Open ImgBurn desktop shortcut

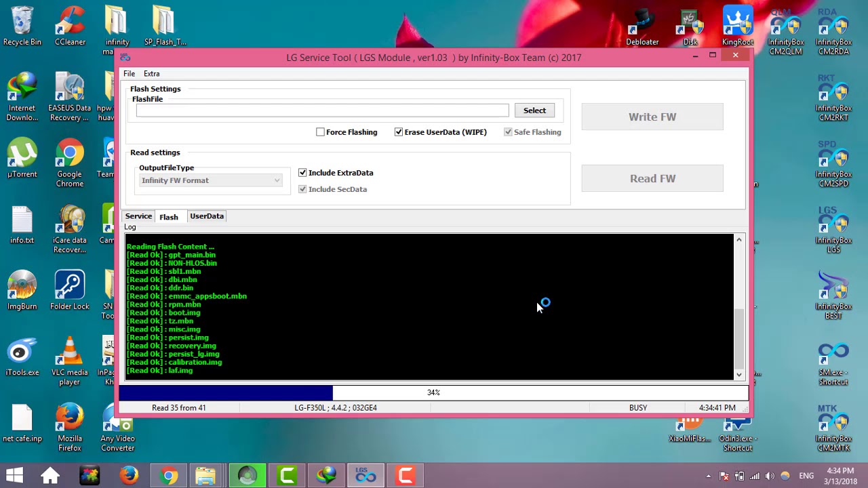22,291
